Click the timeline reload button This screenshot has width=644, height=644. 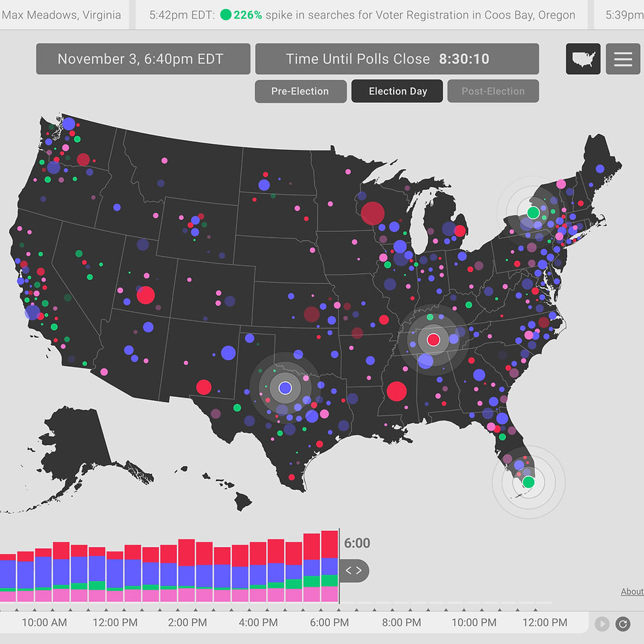click(623, 624)
